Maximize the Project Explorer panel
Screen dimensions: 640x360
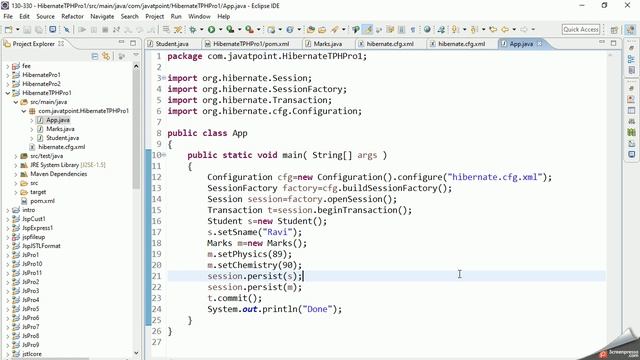coord(133,43)
